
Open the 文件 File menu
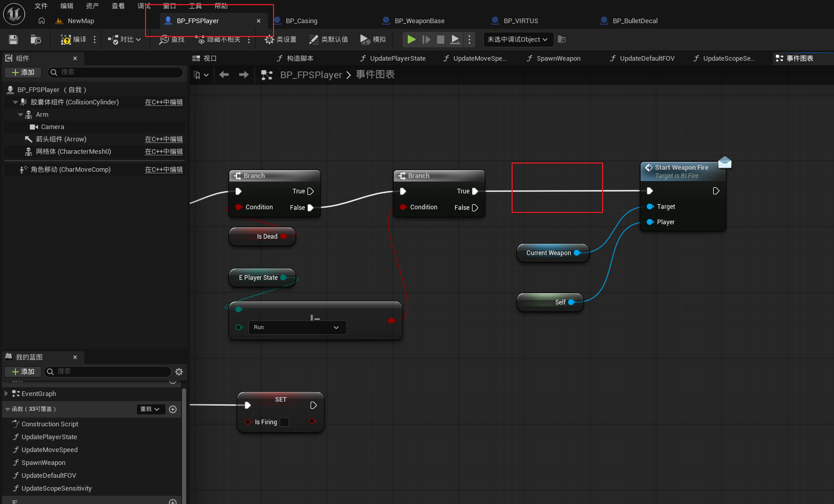point(41,6)
